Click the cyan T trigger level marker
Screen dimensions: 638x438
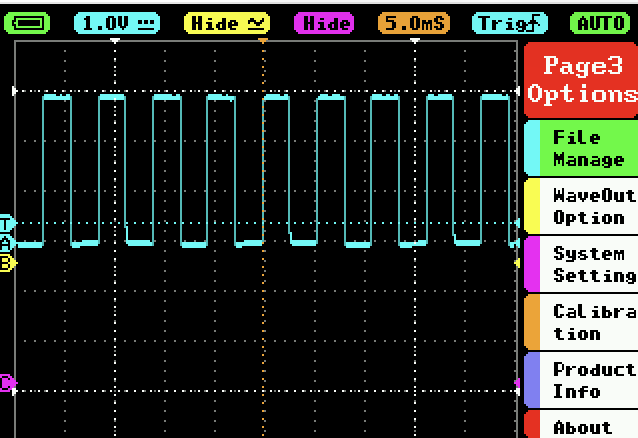click(x=7, y=223)
